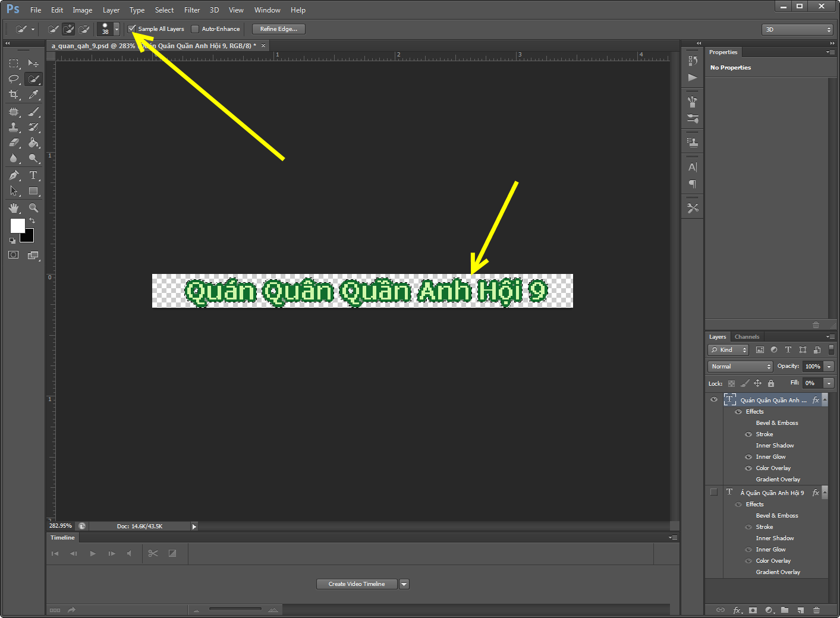The image size is (840, 618).
Task: Open the Kind filter dropdown
Action: pos(728,349)
